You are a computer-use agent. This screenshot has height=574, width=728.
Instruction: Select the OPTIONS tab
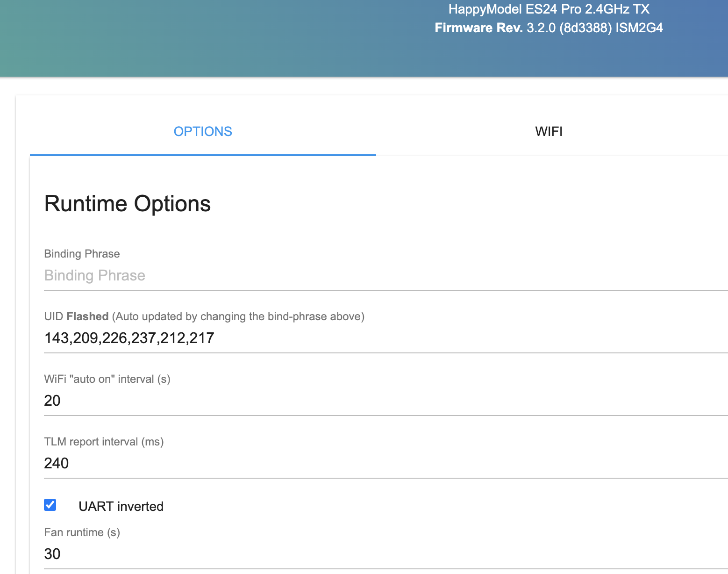(203, 131)
